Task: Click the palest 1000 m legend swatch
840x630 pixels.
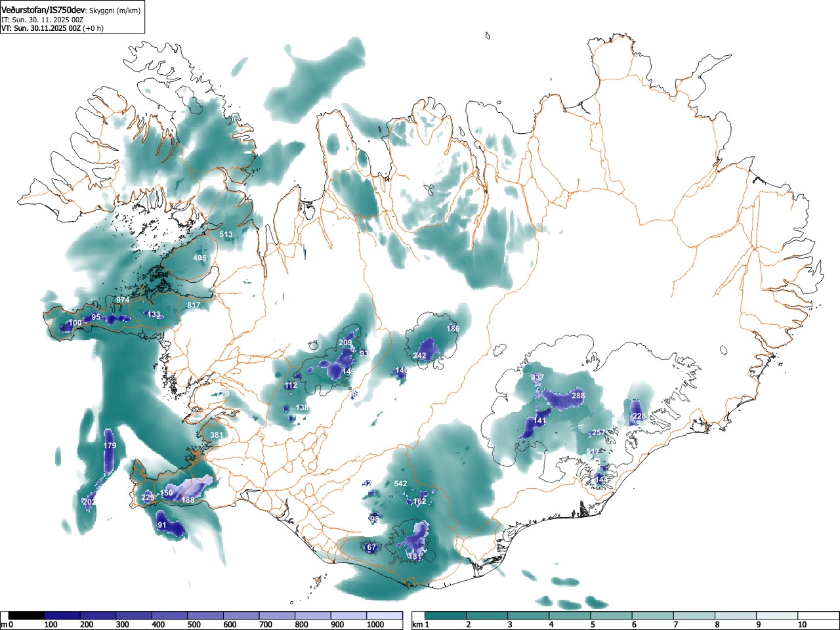Action: click(x=385, y=616)
